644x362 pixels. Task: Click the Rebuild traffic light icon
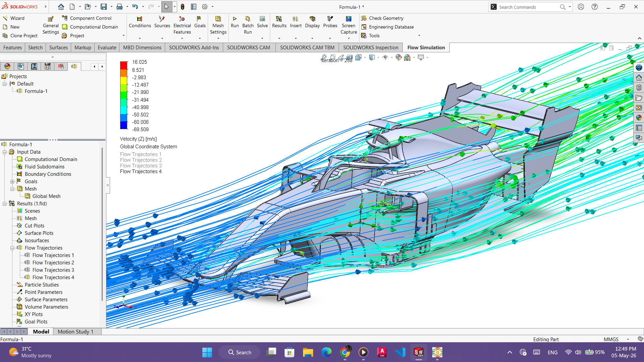click(x=183, y=7)
